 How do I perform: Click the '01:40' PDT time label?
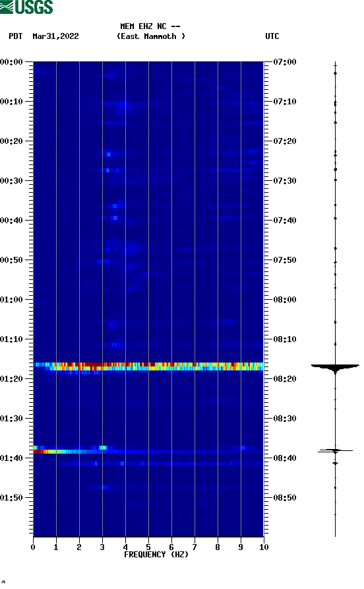(x=12, y=458)
